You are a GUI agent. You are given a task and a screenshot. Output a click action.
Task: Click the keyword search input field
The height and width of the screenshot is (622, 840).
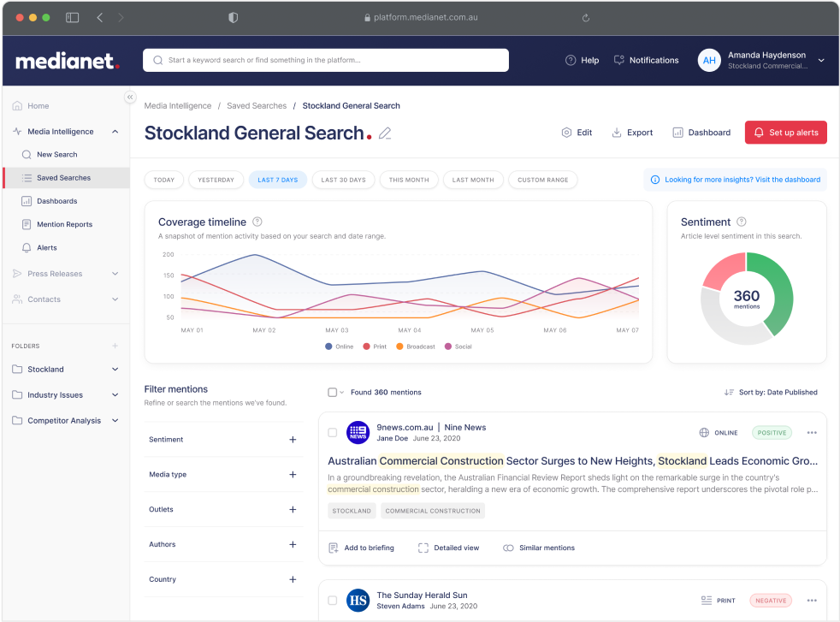click(x=325, y=61)
